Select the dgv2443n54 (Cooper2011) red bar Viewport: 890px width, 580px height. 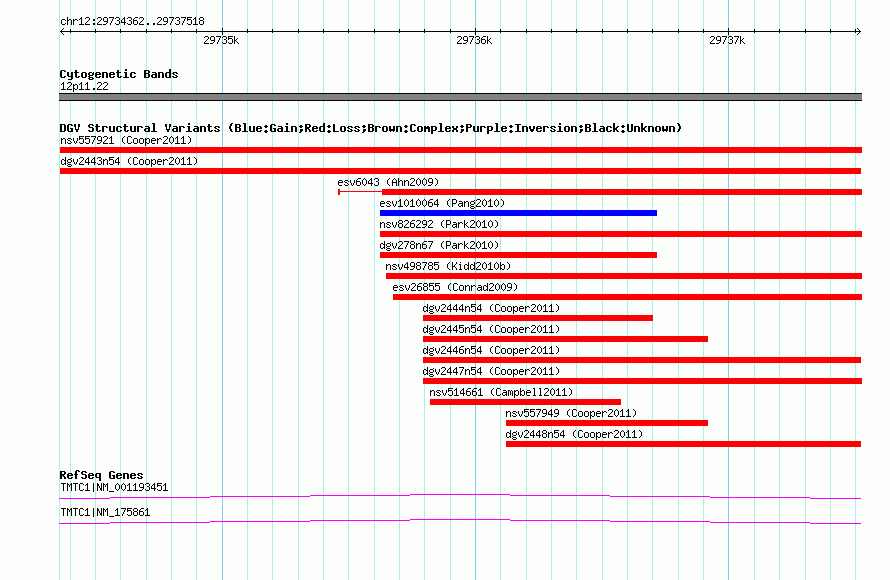pos(460,171)
